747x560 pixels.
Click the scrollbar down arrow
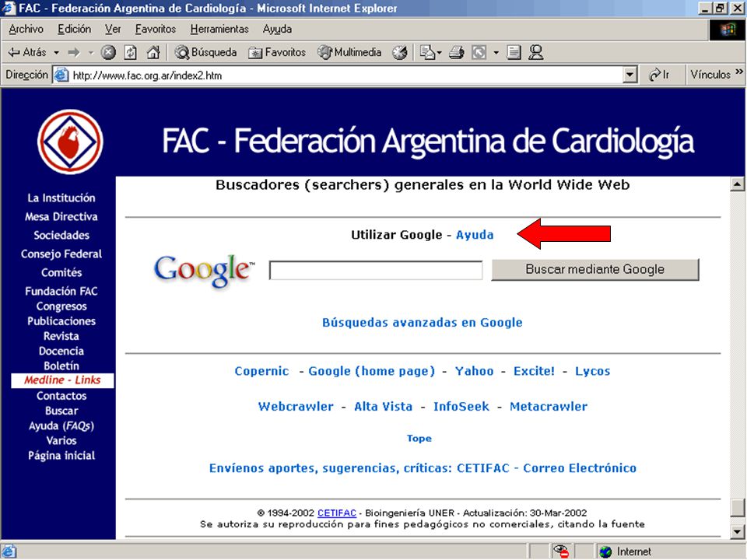click(737, 531)
